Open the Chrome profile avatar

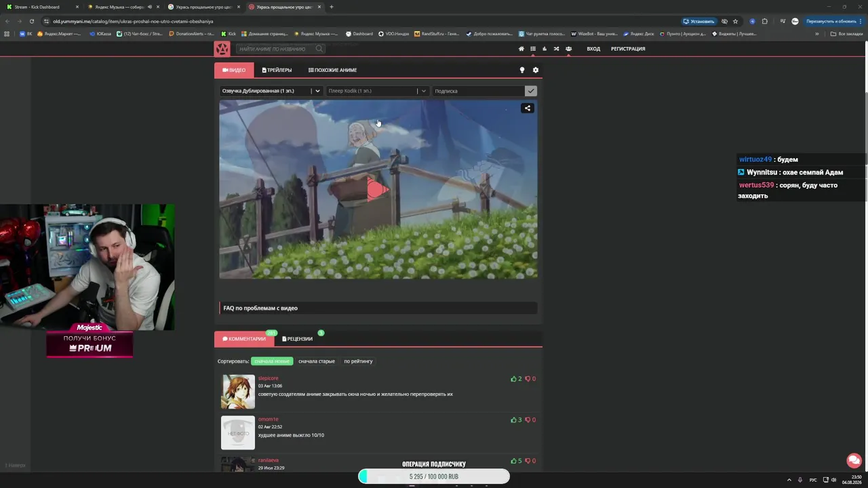795,21
